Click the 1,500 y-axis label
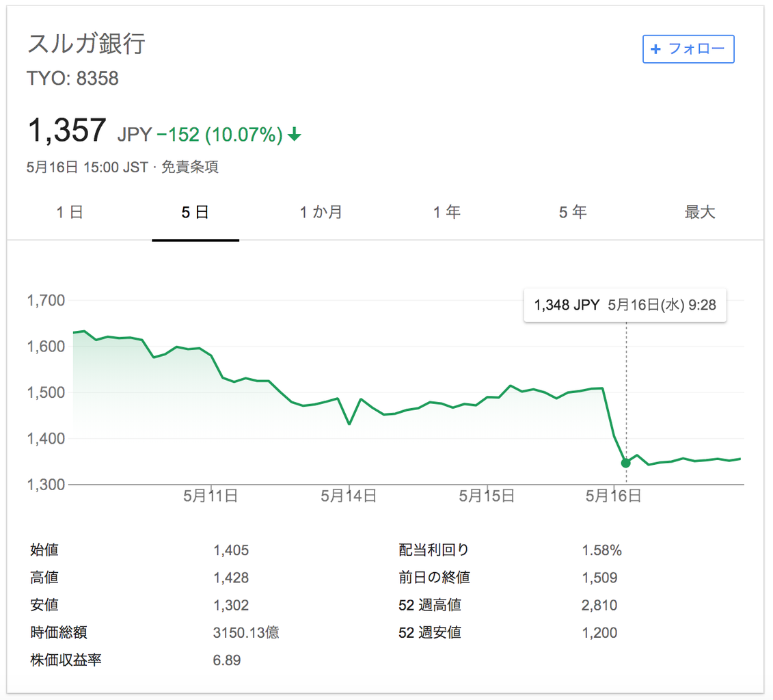773x700 pixels. pyautogui.click(x=46, y=392)
